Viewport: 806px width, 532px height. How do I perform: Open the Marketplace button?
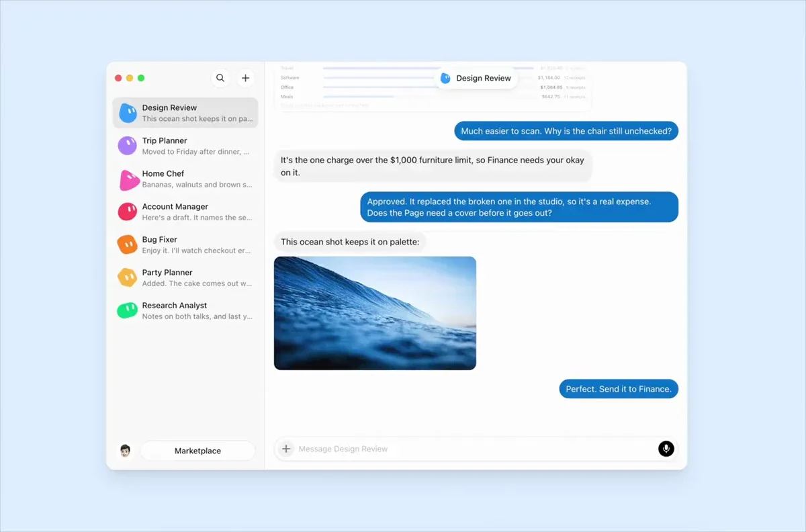pos(197,451)
